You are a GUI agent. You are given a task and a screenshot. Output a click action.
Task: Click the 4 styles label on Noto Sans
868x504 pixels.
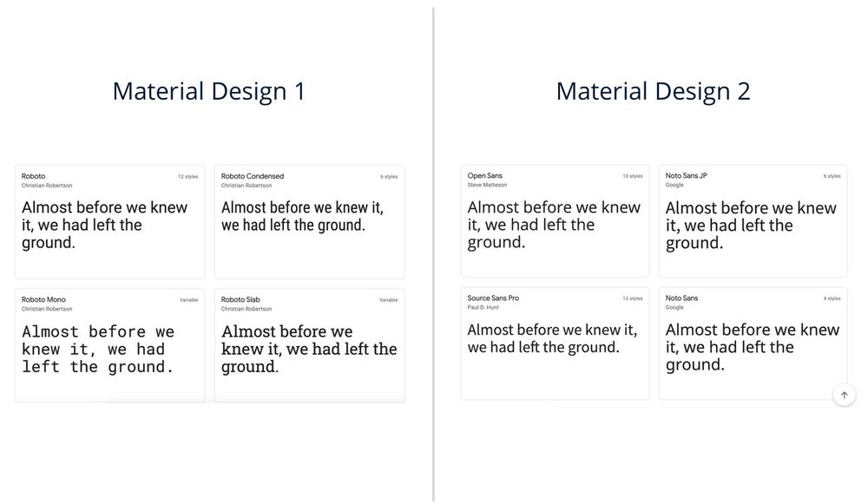coord(832,298)
